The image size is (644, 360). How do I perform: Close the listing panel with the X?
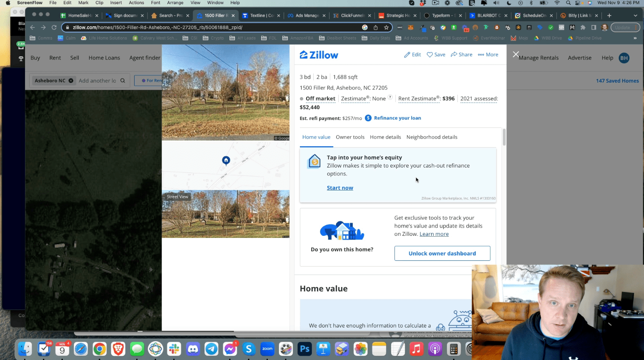point(516,55)
